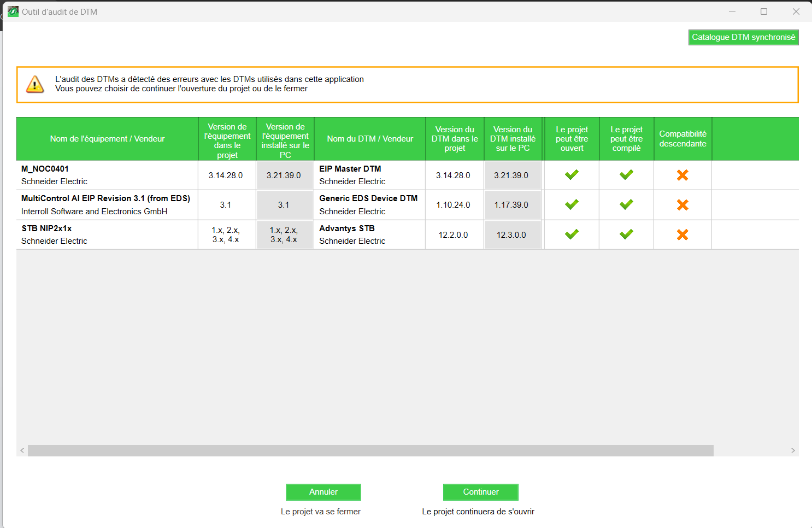This screenshot has width=812, height=528.
Task: Click STB NIP2x1x project open checkmark
Action: 572,234
